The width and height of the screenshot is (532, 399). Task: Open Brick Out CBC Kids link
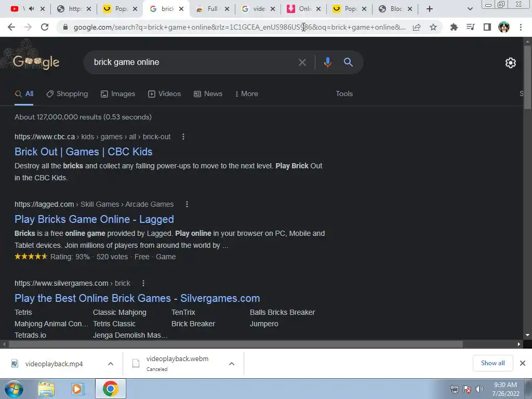[84, 152]
